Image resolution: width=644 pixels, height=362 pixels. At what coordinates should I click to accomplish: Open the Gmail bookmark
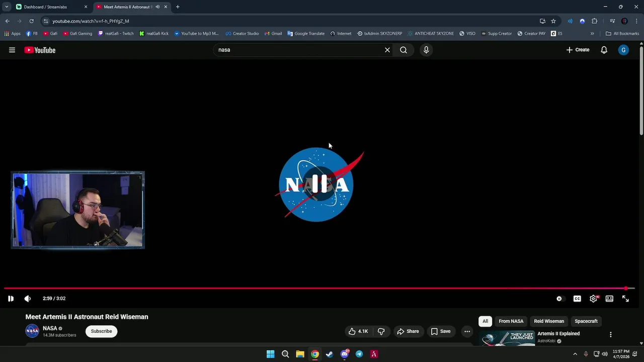(x=273, y=34)
